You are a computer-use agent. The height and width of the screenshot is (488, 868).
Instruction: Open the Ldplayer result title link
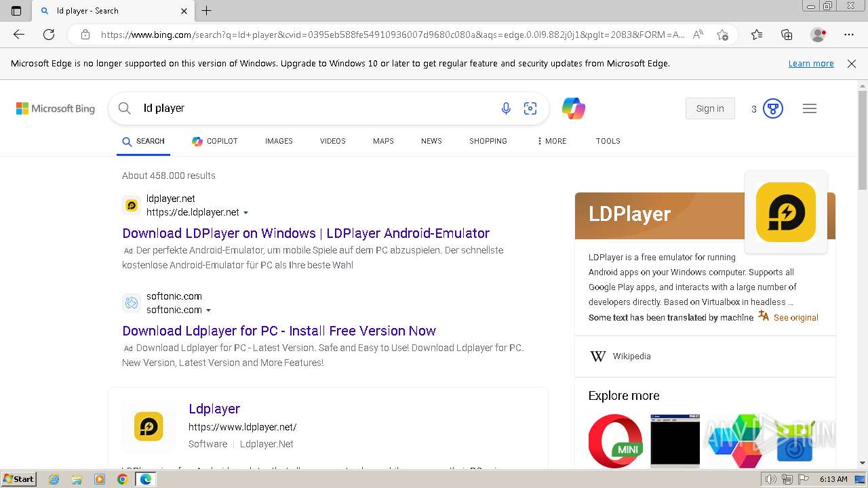point(214,409)
